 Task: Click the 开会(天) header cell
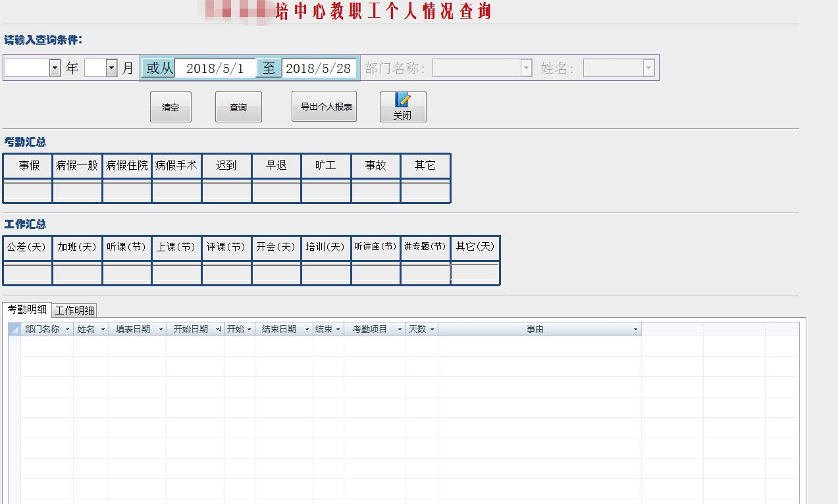tap(276, 247)
